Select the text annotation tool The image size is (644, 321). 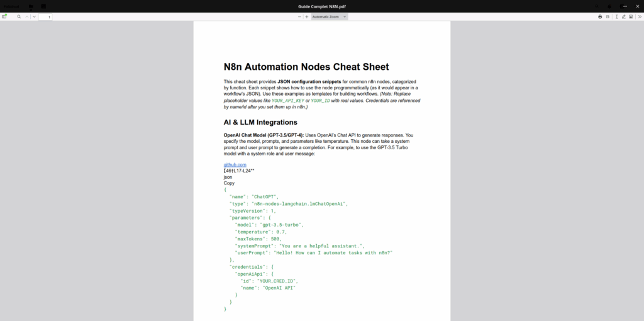pyautogui.click(x=616, y=17)
